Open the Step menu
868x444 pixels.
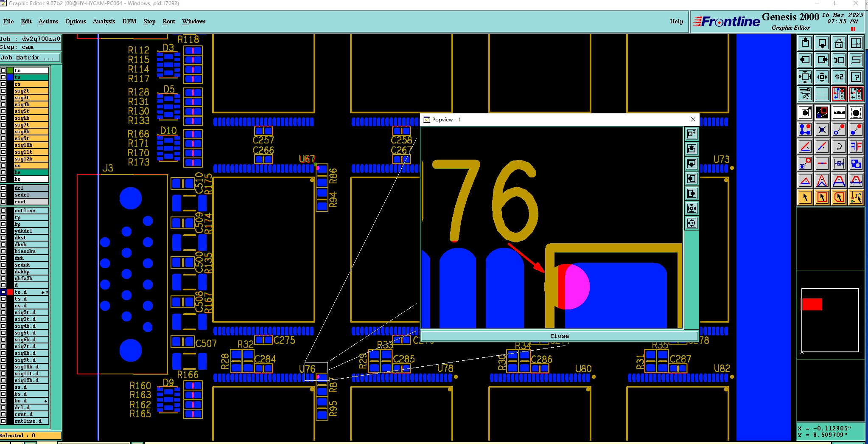pyautogui.click(x=149, y=21)
